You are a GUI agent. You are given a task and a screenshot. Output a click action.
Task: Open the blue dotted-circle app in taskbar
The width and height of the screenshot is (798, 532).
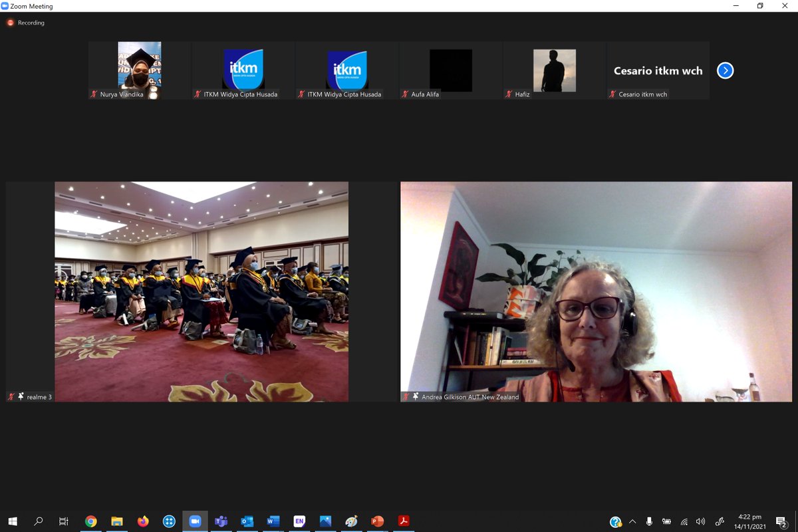pos(169,521)
